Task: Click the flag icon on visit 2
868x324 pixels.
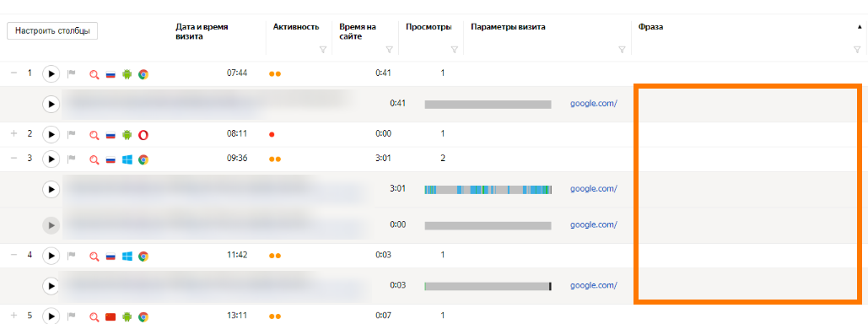Action: click(71, 135)
